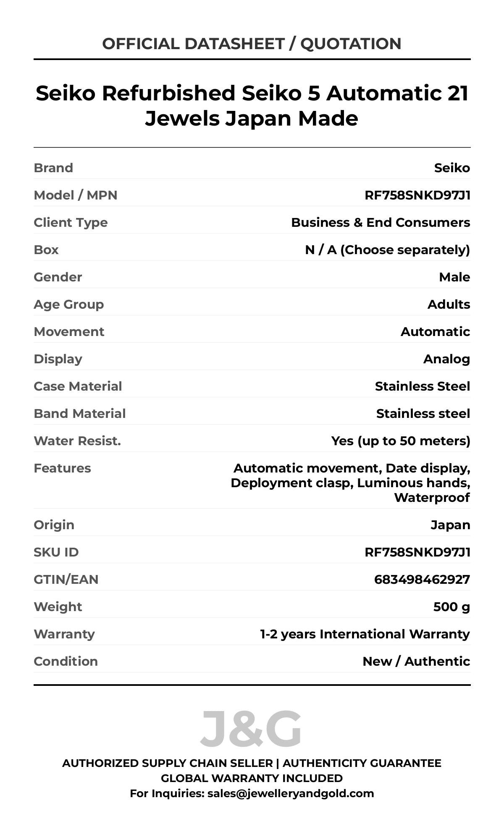The image size is (504, 840).
Task: Click the Gender value Male
Action: point(454,277)
